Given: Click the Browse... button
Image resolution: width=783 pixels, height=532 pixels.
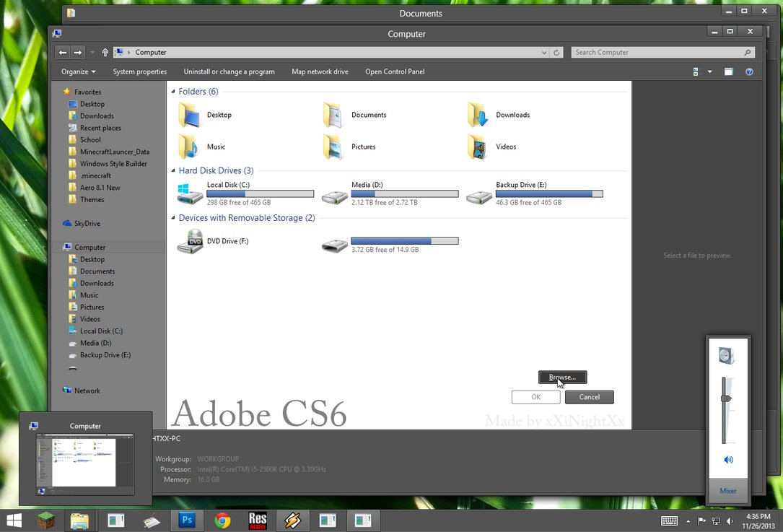Looking at the screenshot, I should point(562,377).
